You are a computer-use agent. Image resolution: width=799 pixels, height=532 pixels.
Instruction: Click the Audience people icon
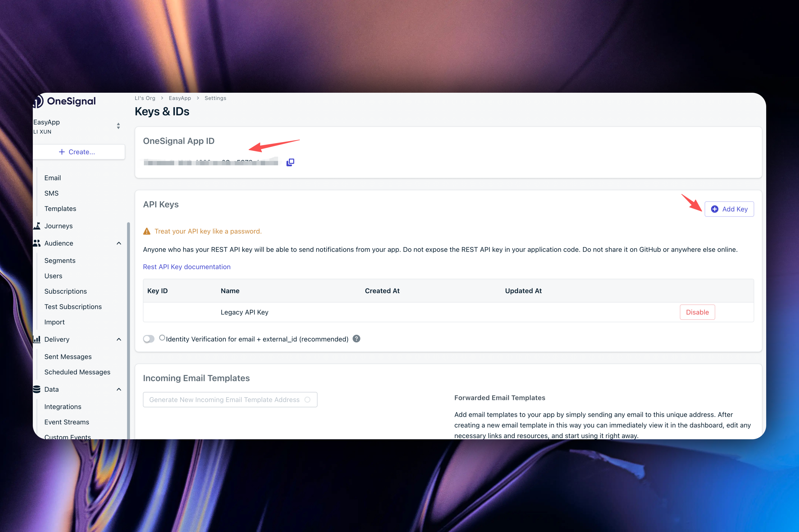pos(37,243)
